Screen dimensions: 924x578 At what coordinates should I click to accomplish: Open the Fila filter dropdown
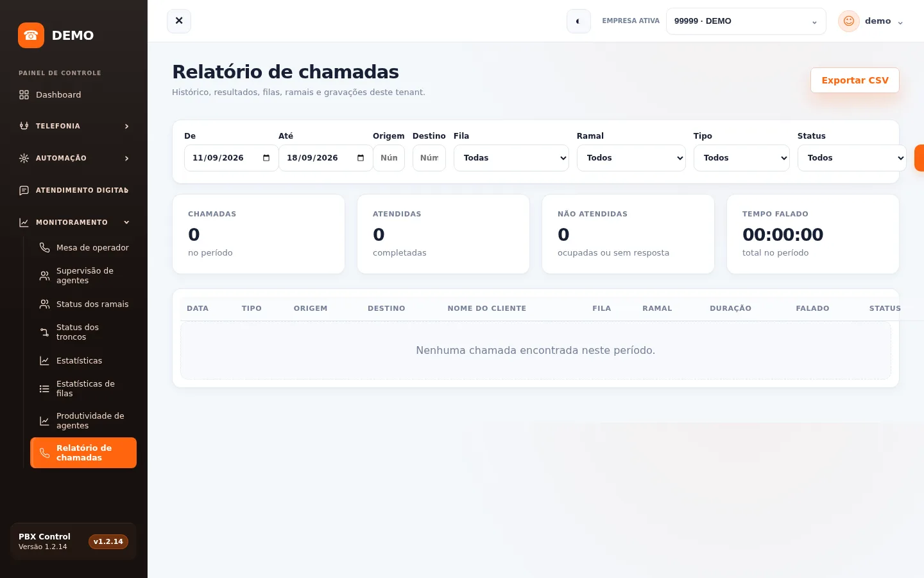[511, 158]
